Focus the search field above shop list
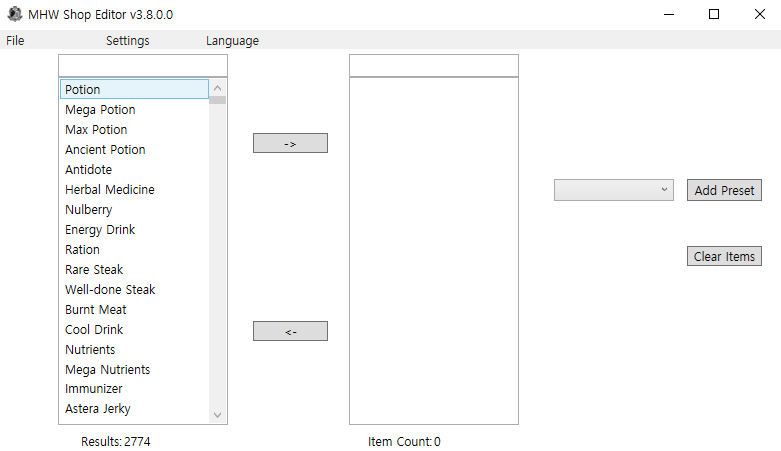 point(434,65)
